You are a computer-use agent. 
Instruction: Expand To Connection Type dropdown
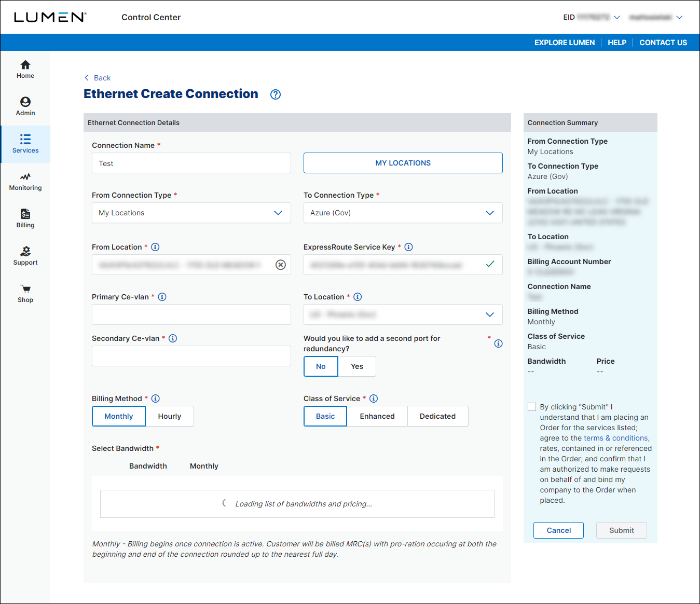(403, 213)
